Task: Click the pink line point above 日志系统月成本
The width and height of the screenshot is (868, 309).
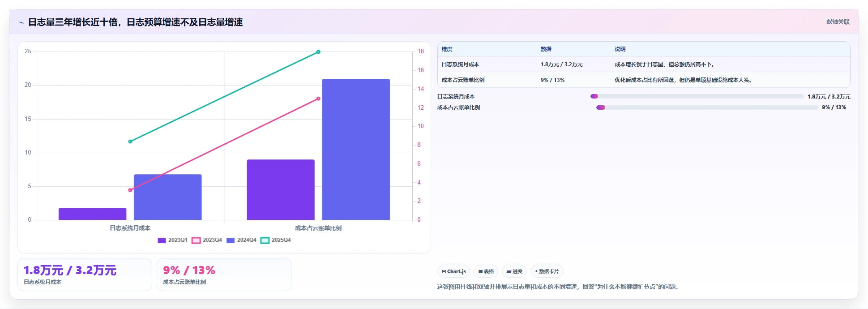Action: [130, 190]
